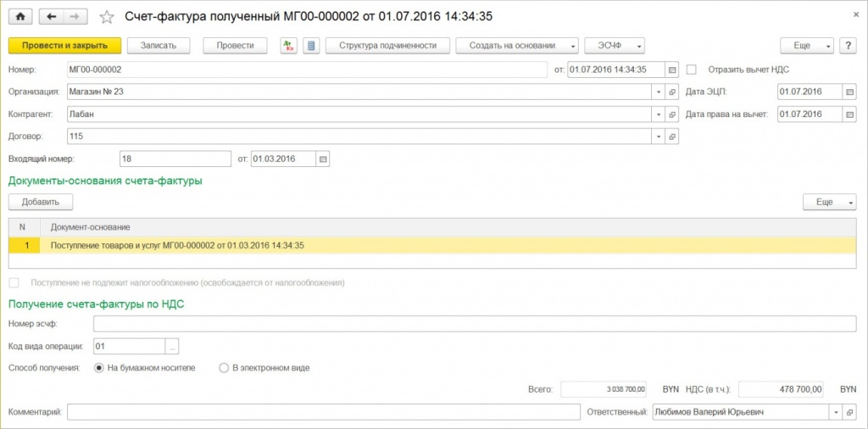Click the open icon beside Контрагент field

673,114
